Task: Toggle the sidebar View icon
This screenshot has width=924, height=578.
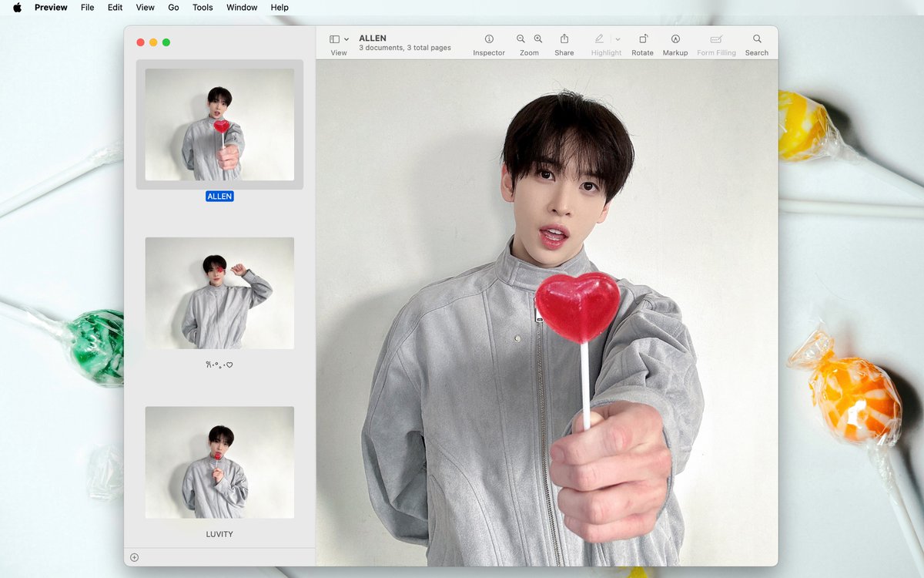Action: tap(334, 39)
